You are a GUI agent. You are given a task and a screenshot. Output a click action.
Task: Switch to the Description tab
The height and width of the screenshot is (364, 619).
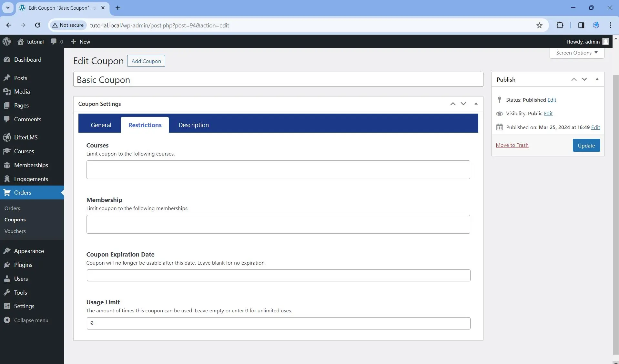click(x=194, y=125)
